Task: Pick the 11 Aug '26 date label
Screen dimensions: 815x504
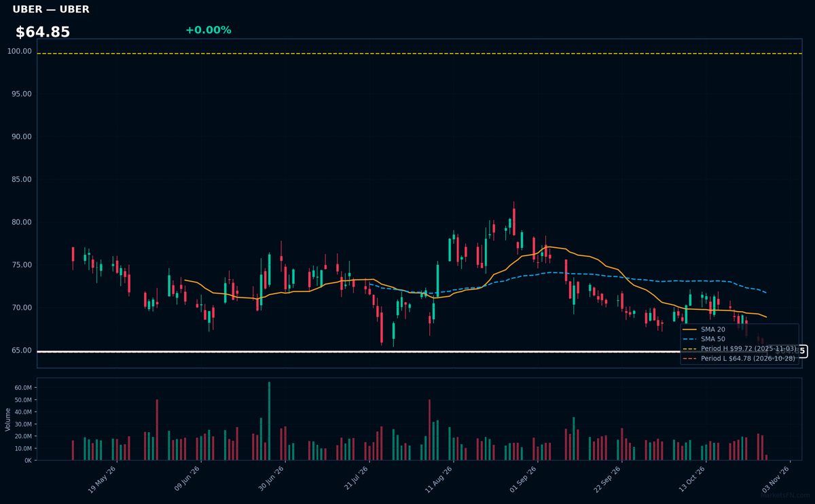Action: (439, 478)
